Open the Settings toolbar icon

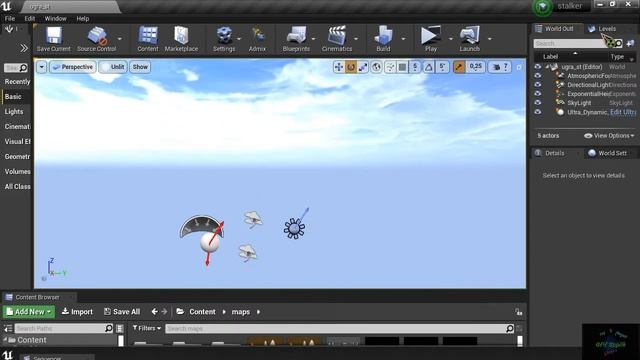pos(224,39)
